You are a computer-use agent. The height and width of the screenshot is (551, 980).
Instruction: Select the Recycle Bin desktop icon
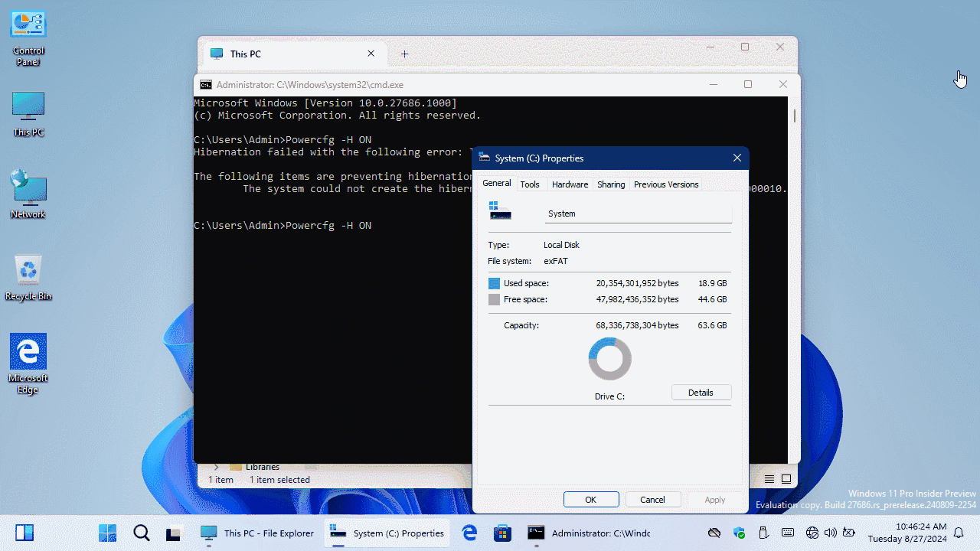pyautogui.click(x=28, y=277)
